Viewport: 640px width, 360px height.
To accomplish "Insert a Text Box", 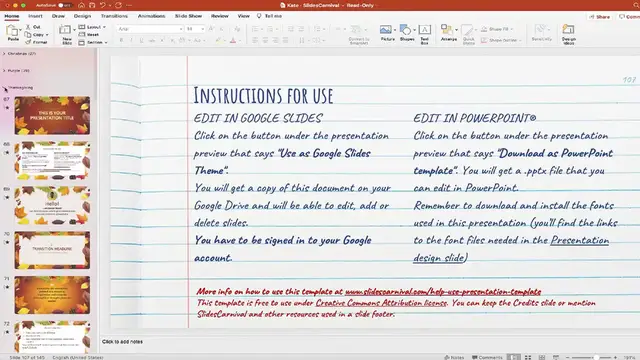I will click(x=424, y=33).
